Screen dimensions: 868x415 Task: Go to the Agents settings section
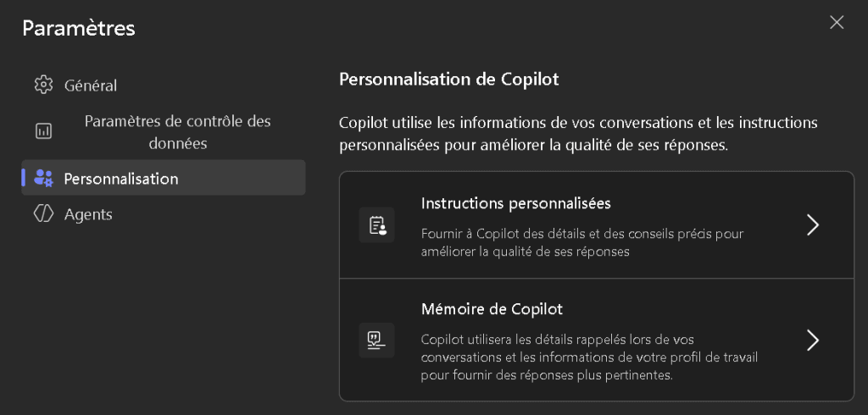coord(88,214)
